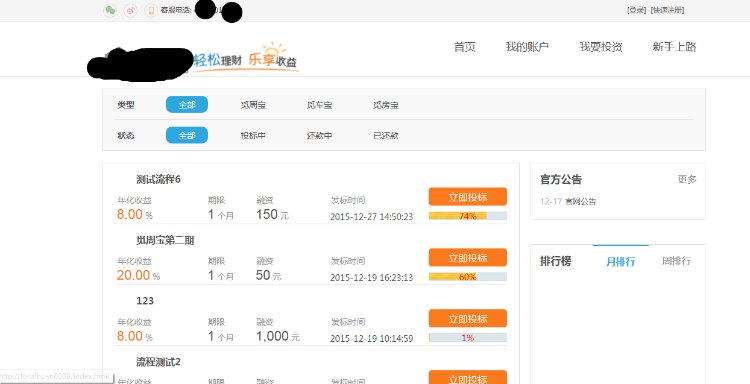The image size is (750, 384).
Task: Open 新手上路 navigation item
Action: (674, 47)
